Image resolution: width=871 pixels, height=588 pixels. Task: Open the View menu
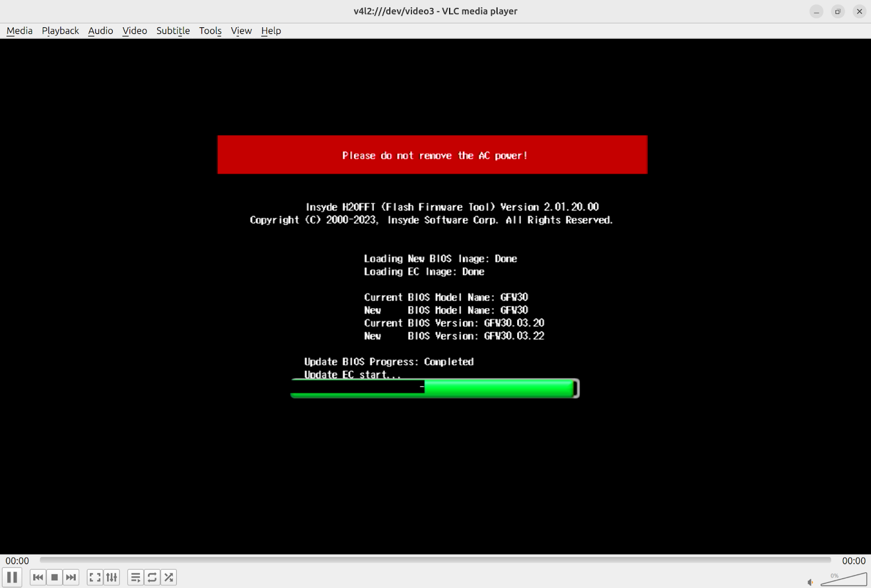[241, 30]
